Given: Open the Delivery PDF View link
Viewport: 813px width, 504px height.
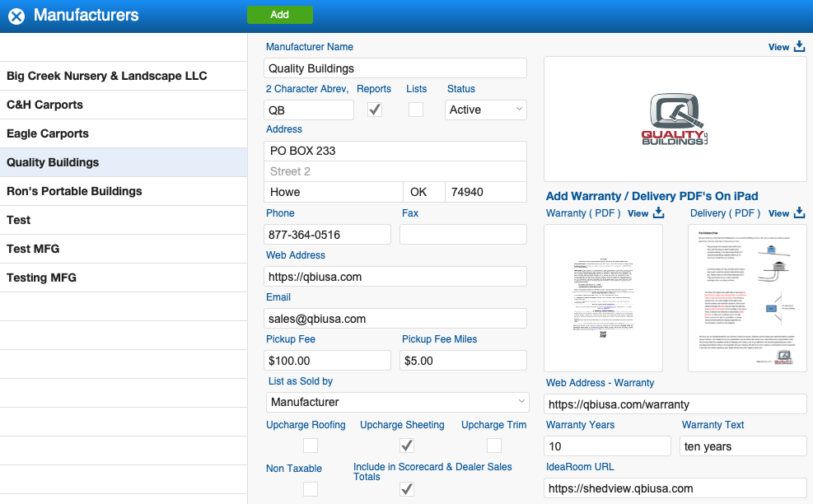Looking at the screenshot, I should point(778,213).
